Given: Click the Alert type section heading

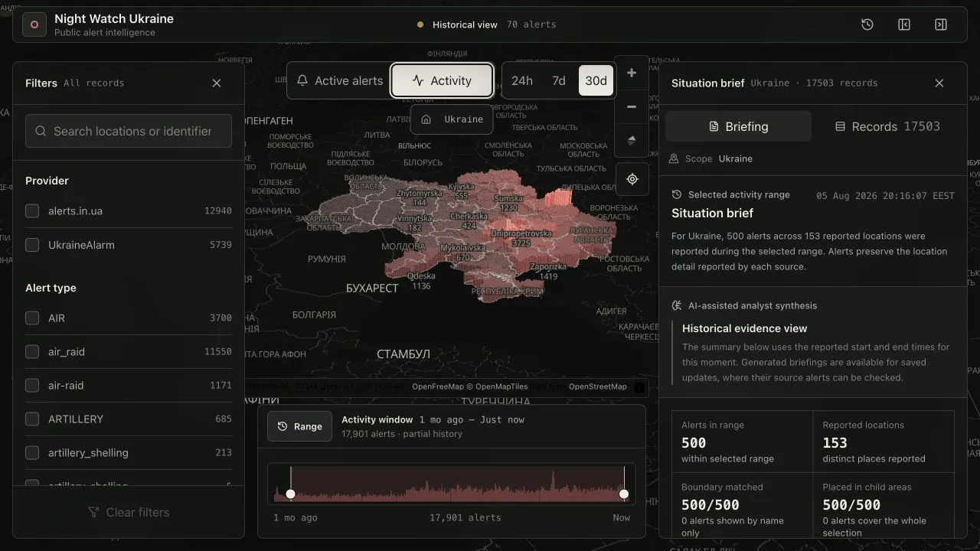Looking at the screenshot, I should 51,288.
